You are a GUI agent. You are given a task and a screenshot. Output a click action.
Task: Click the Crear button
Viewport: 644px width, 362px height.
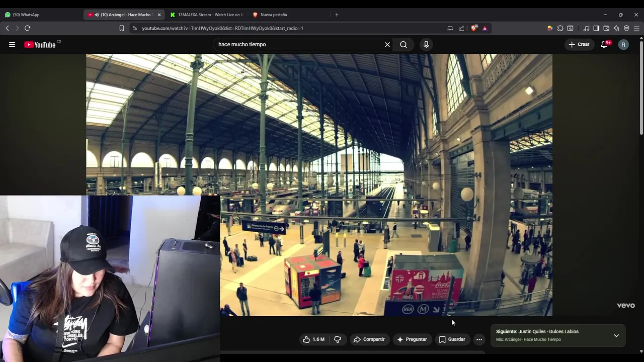click(579, 44)
